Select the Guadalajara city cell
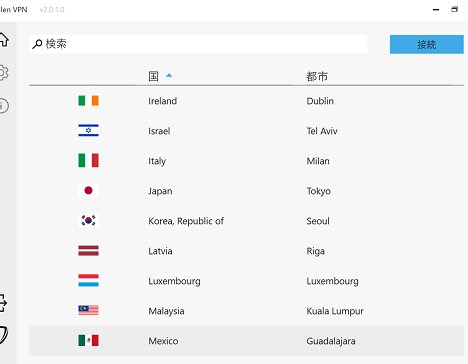 tap(331, 341)
